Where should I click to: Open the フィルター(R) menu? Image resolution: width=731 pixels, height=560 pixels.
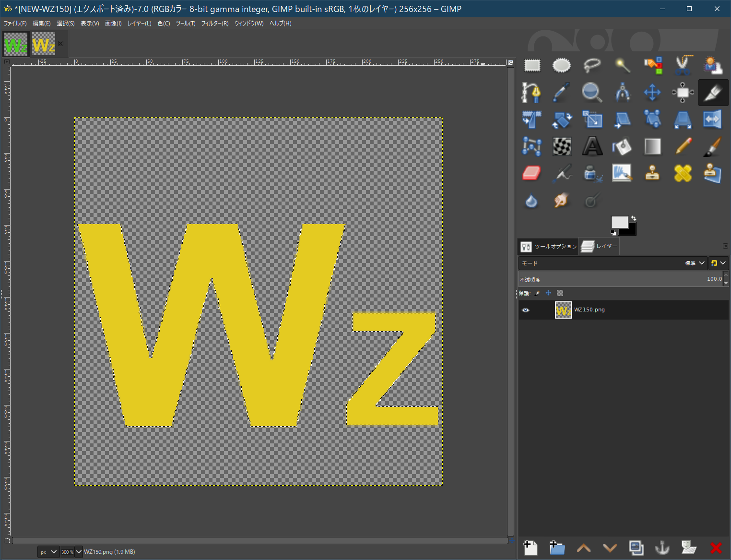click(x=214, y=24)
